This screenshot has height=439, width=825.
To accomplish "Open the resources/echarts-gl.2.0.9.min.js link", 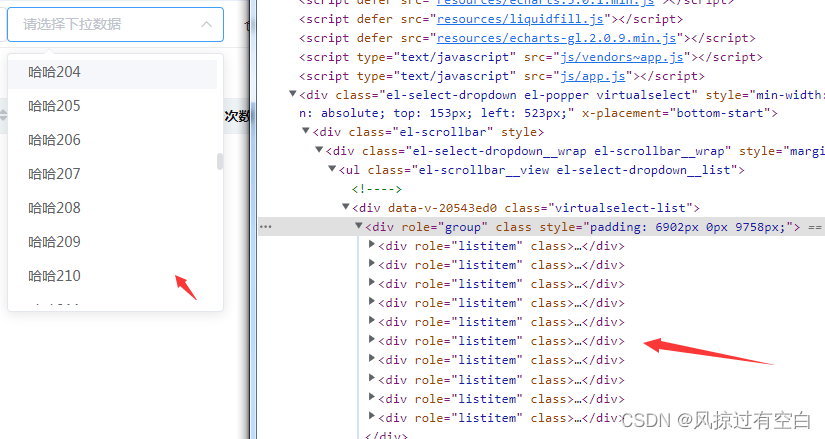I will (x=556, y=38).
